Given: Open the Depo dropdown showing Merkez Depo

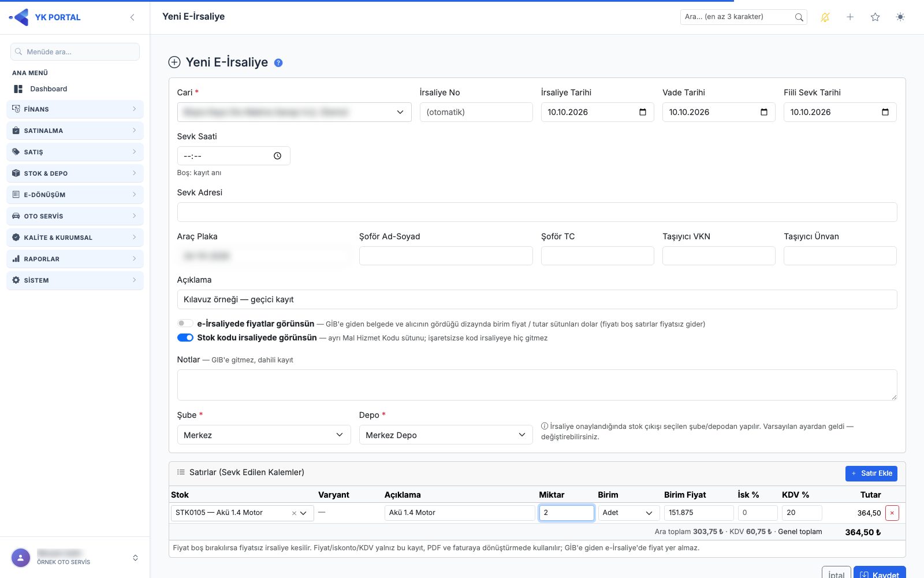Looking at the screenshot, I should tap(446, 435).
